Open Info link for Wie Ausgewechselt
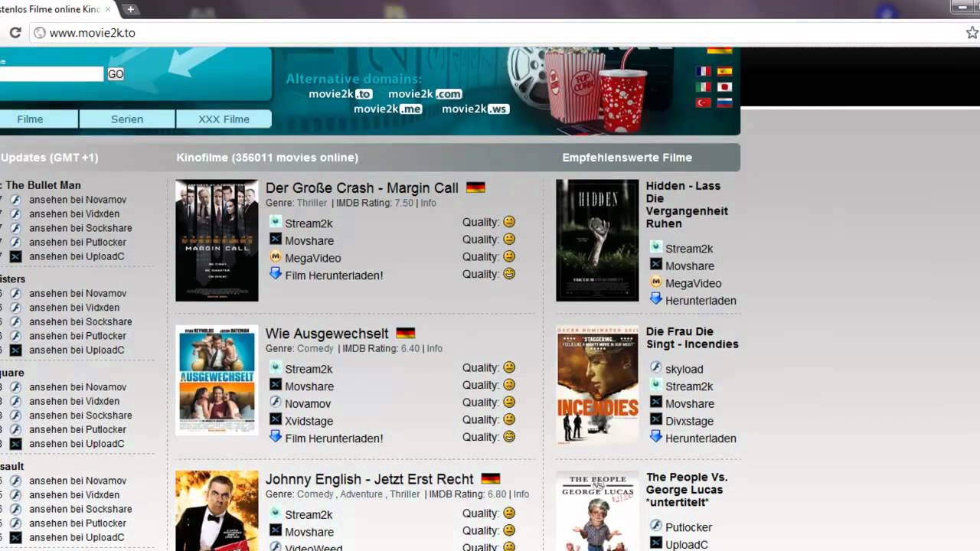The width and height of the screenshot is (980, 551). coord(434,348)
